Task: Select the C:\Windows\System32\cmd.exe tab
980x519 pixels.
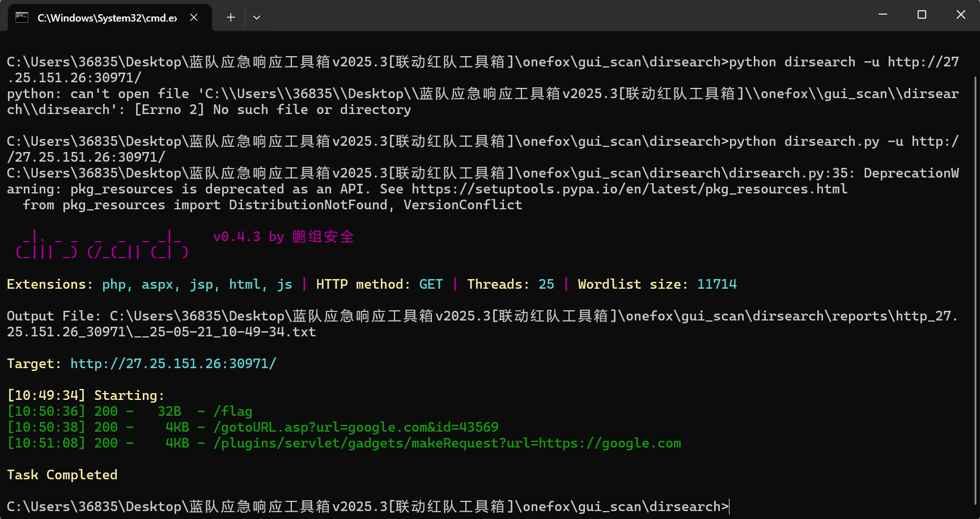Action: click(107, 18)
